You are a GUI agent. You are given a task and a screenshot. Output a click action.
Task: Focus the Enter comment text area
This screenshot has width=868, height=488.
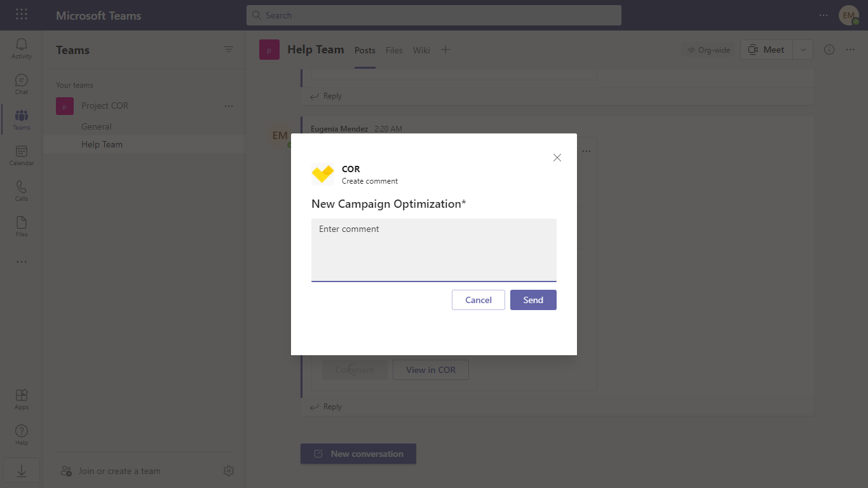(434, 250)
